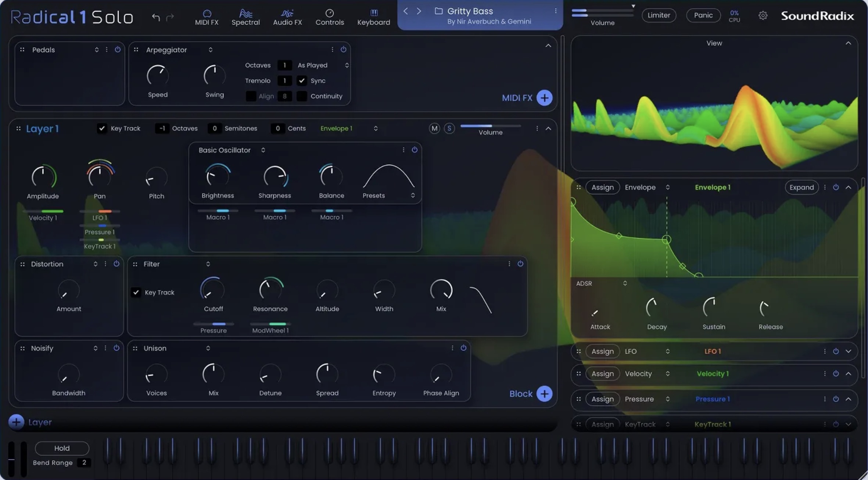Open the Filter block options menu
The height and width of the screenshot is (480, 868).
click(x=509, y=264)
